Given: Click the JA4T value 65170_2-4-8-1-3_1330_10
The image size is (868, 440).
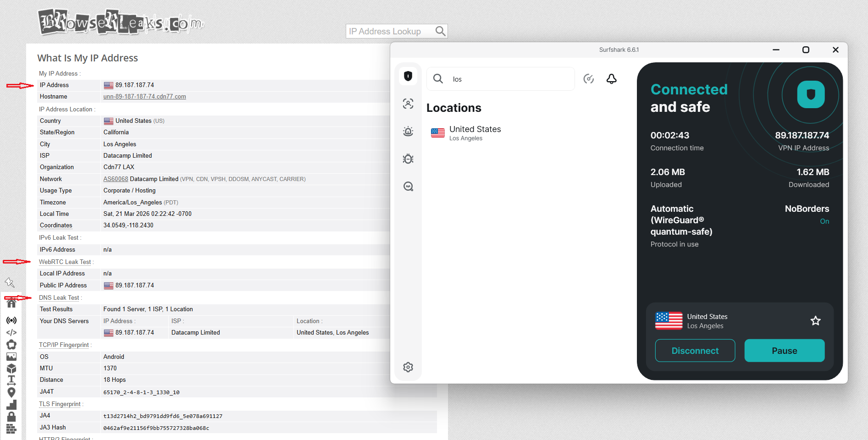Looking at the screenshot, I should pos(141,392).
